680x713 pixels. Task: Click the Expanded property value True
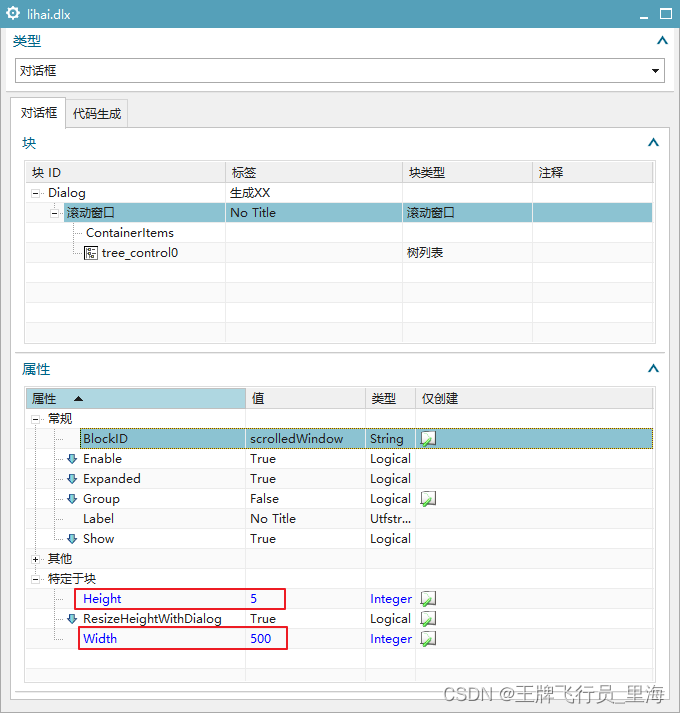(306, 479)
